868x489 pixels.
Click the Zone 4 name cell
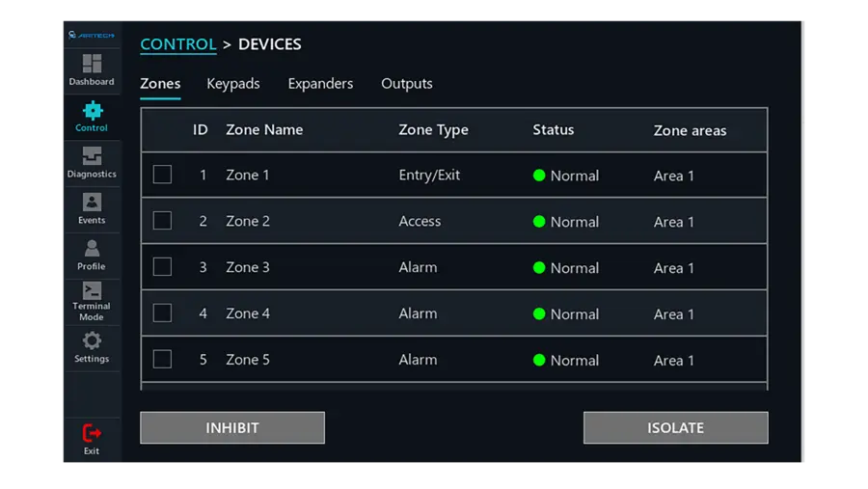pos(248,313)
